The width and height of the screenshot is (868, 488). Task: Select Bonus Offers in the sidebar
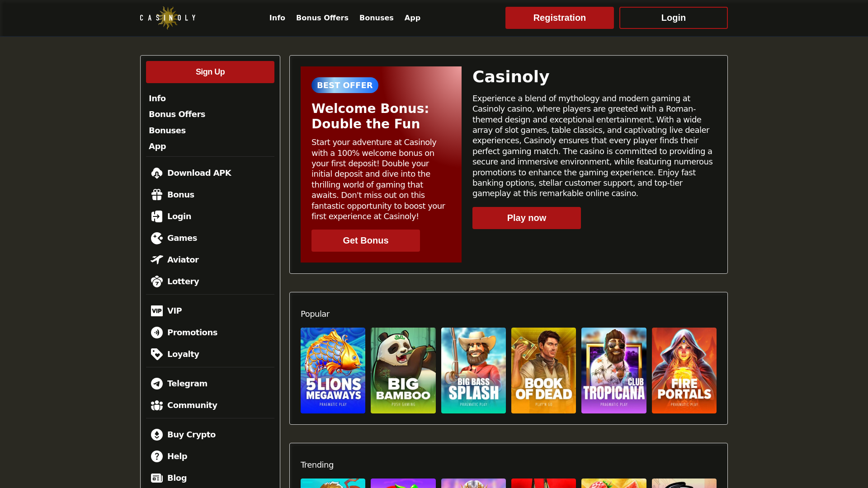coord(177,114)
